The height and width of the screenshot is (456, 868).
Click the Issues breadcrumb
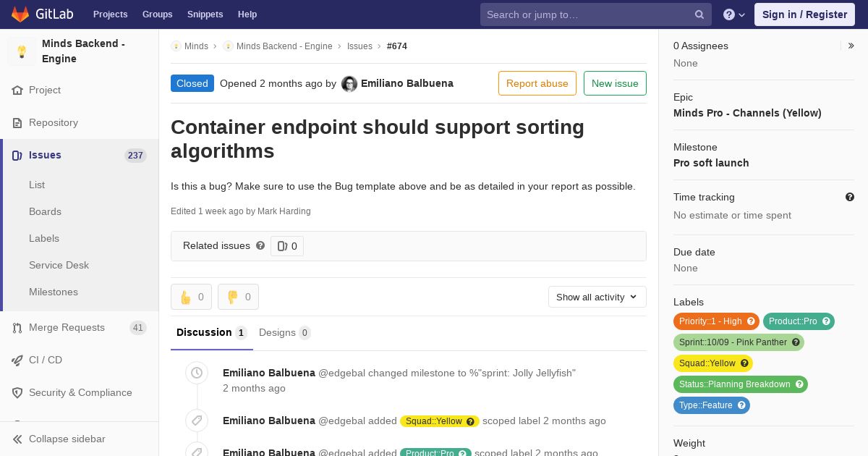(x=359, y=46)
